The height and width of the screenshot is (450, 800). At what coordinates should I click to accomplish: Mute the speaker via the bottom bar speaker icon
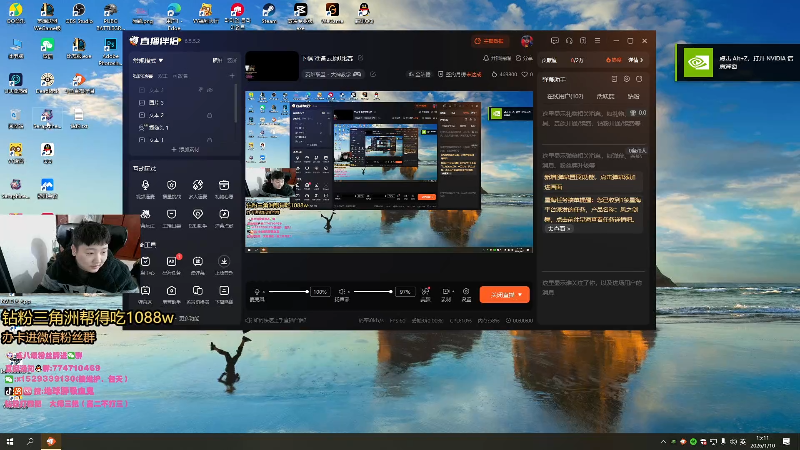tap(341, 292)
